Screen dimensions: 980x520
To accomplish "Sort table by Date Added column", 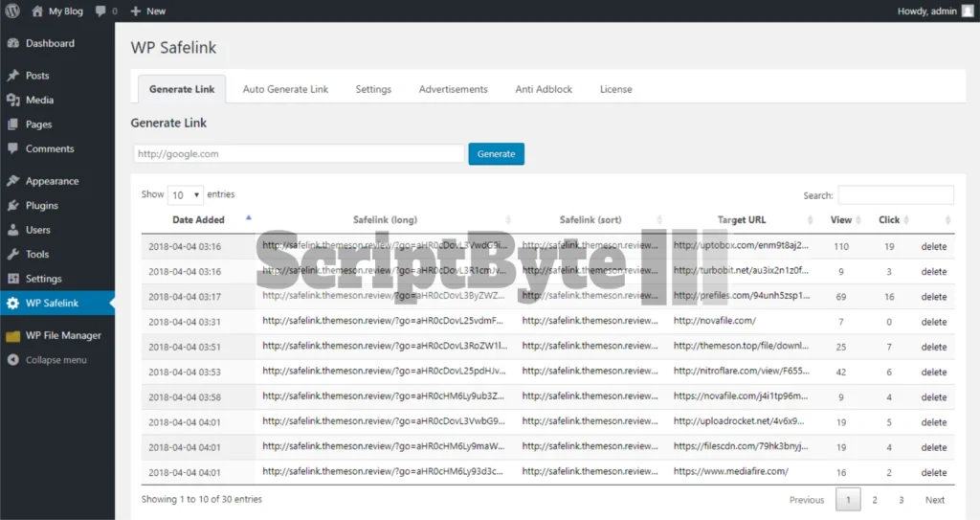I will (x=198, y=220).
